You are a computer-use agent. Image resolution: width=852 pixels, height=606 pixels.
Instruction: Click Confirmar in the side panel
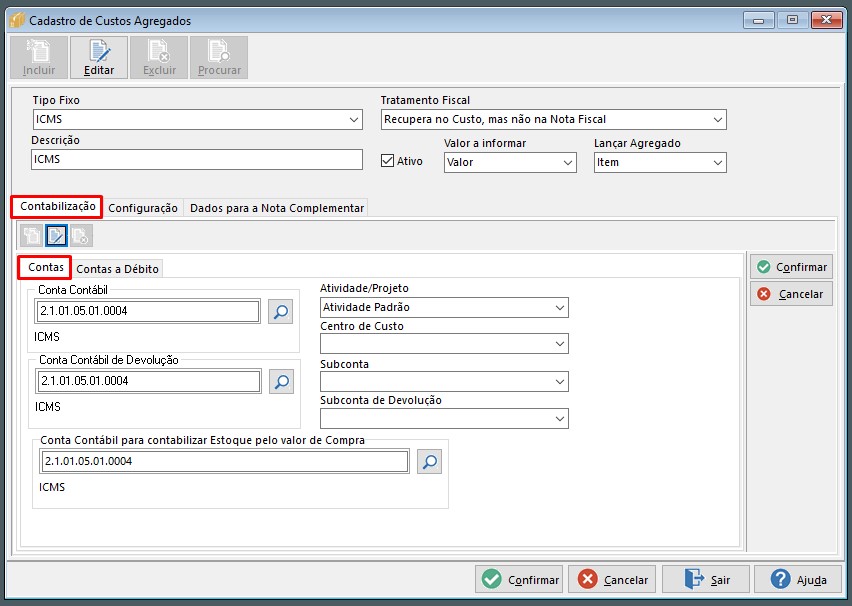coord(792,267)
